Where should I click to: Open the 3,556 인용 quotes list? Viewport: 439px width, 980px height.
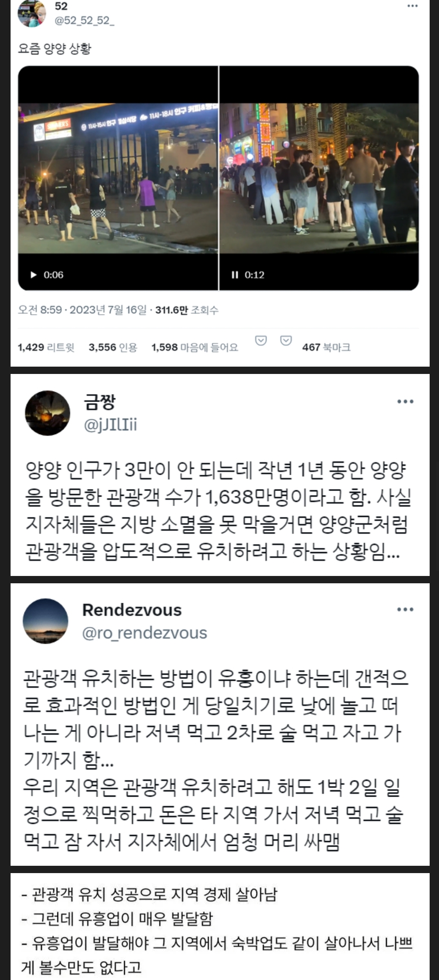click(113, 347)
